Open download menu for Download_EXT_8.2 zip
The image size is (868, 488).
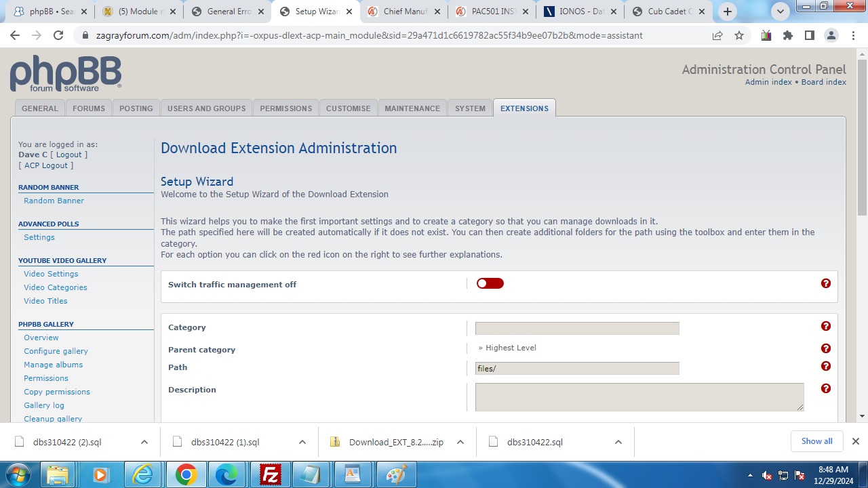coord(460,442)
